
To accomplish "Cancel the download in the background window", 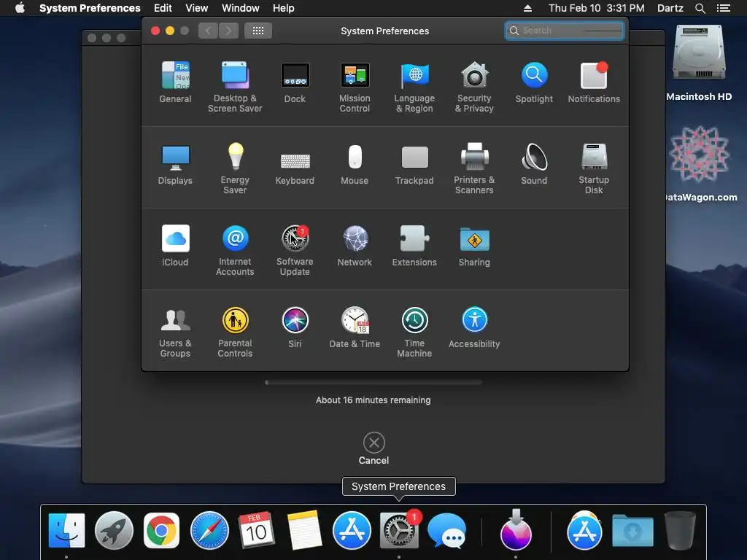I will 374,448.
